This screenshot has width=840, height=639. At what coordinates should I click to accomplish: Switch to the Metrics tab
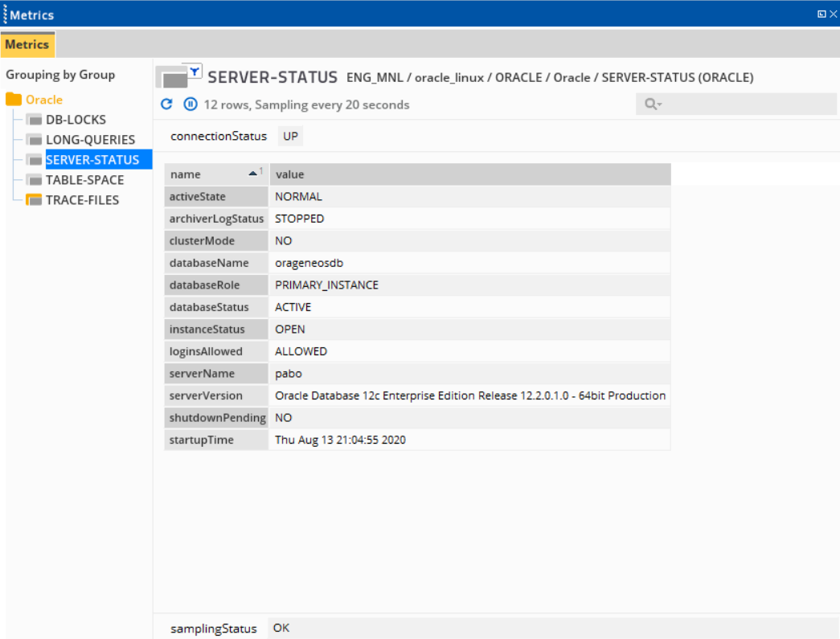click(27, 44)
